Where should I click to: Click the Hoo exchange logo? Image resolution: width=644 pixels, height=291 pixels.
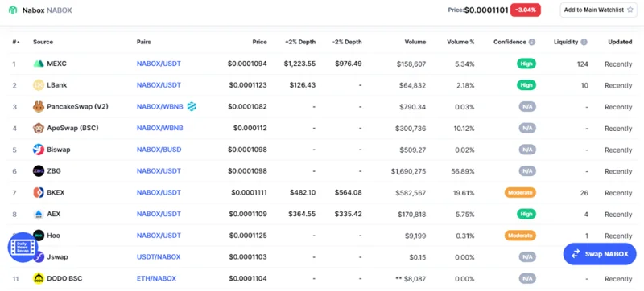pos(39,235)
